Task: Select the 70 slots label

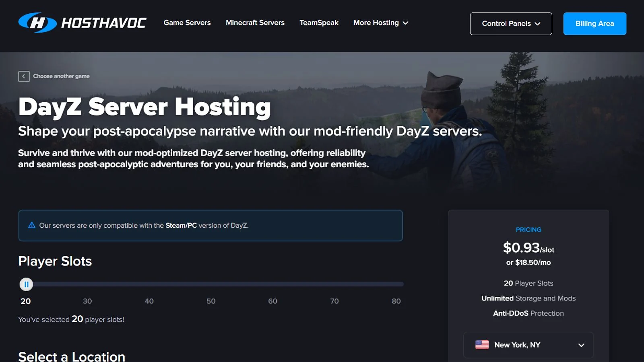Action: [x=334, y=301]
